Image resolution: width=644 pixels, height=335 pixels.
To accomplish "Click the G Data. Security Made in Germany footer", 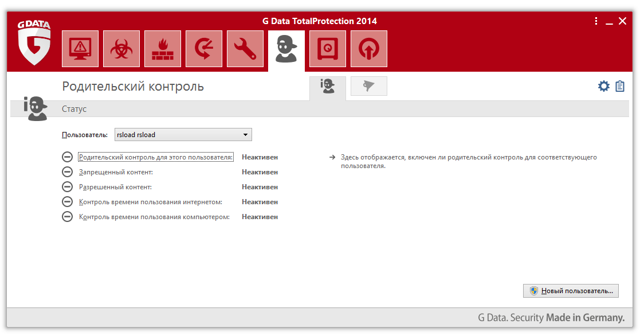I will click(x=551, y=318).
